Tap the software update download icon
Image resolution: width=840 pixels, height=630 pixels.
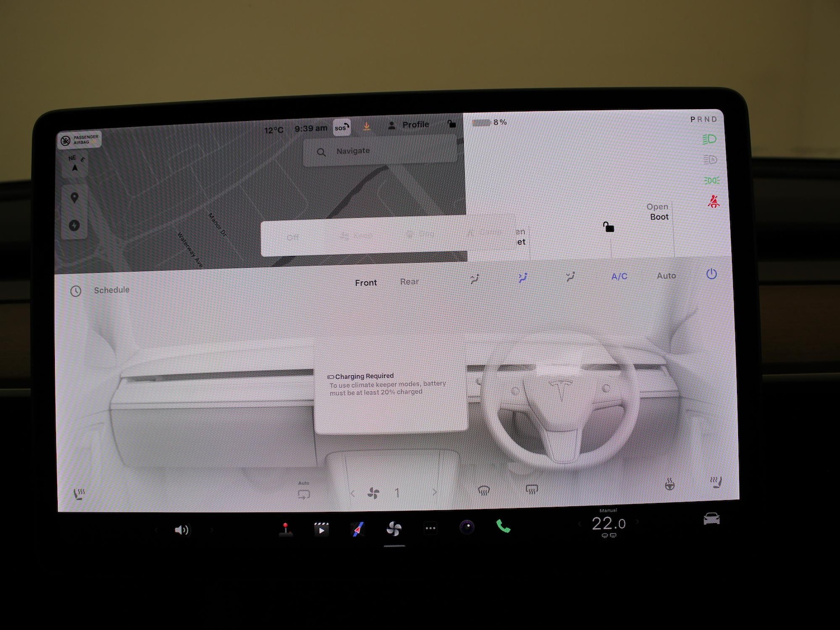366,127
